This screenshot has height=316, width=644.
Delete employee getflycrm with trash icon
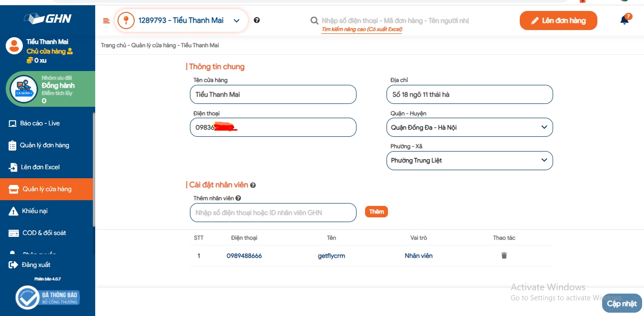(504, 256)
